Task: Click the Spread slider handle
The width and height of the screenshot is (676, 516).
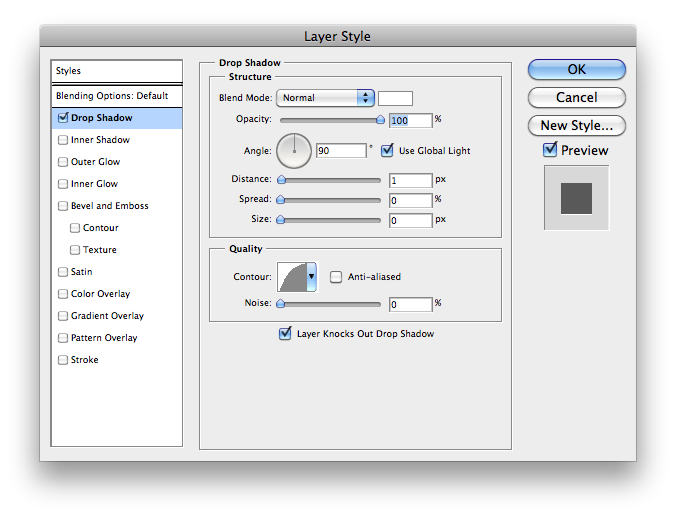Action: (x=281, y=199)
